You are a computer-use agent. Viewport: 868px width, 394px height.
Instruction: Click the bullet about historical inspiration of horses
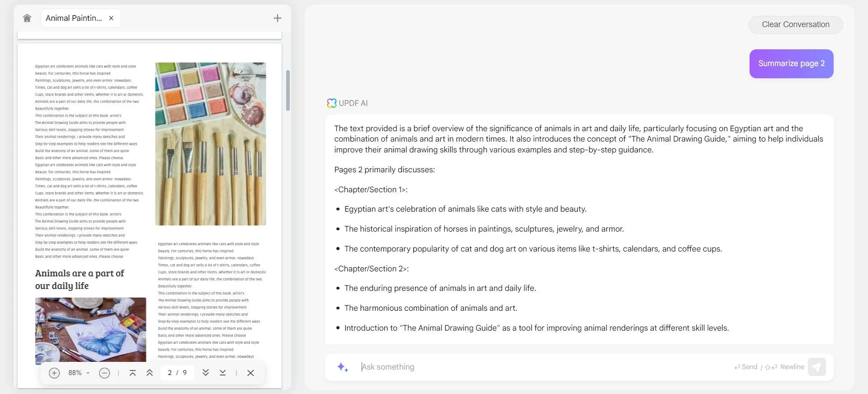[x=484, y=229]
